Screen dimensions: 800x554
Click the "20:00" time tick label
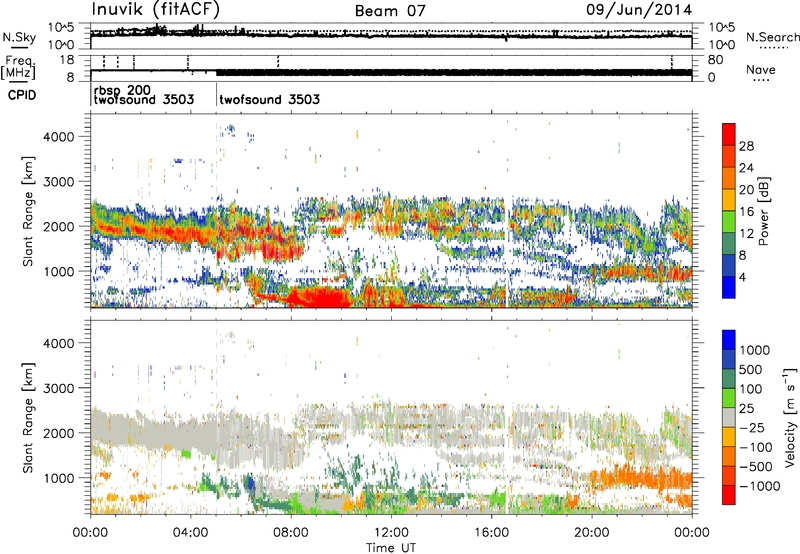[591, 533]
